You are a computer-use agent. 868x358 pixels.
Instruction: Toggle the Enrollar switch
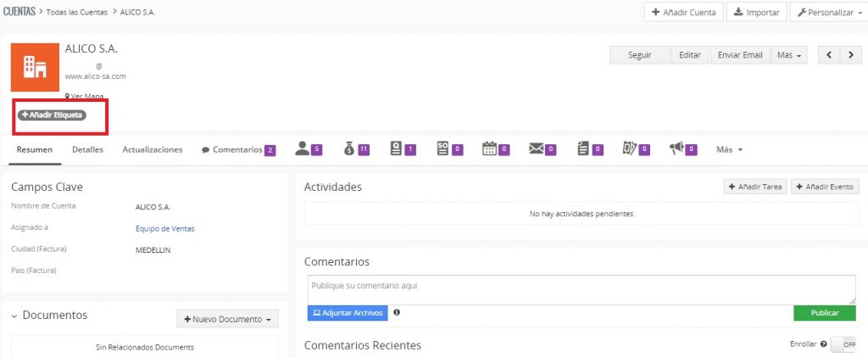[843, 344]
